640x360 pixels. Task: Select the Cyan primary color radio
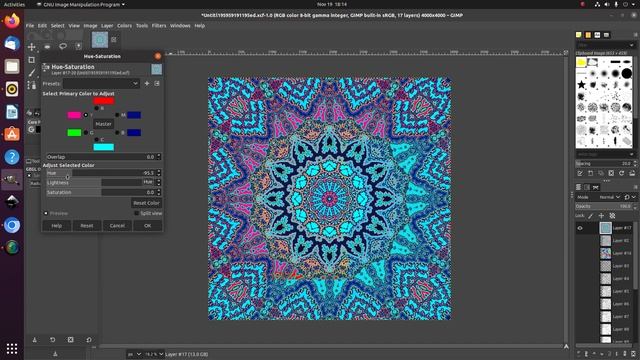tap(96, 140)
